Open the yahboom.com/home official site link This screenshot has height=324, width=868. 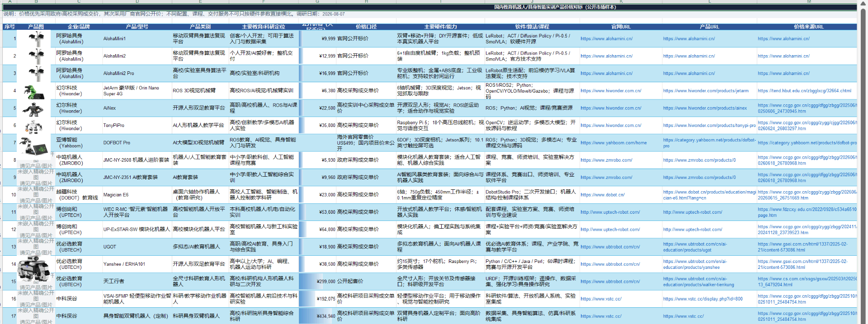[613, 143]
